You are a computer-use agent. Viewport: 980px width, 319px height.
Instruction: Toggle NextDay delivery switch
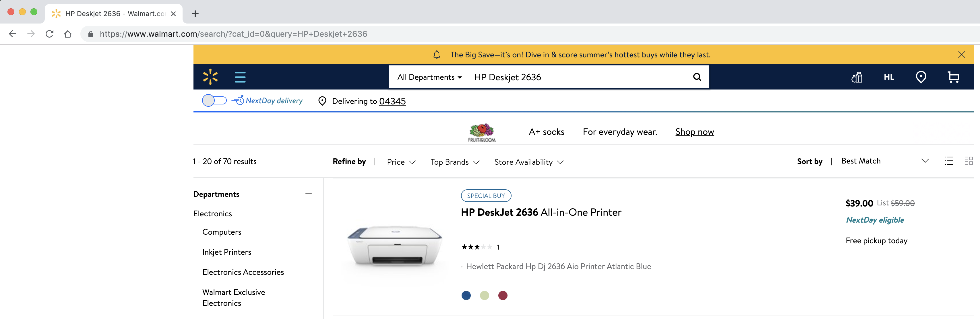(x=214, y=100)
